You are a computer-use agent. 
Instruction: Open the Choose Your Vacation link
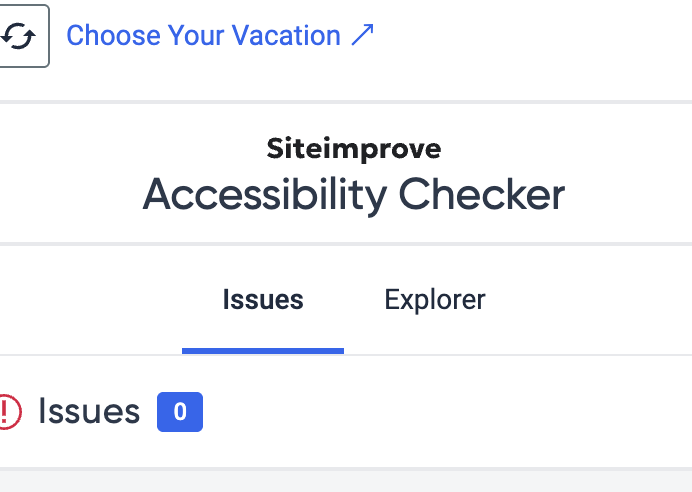[220, 35]
